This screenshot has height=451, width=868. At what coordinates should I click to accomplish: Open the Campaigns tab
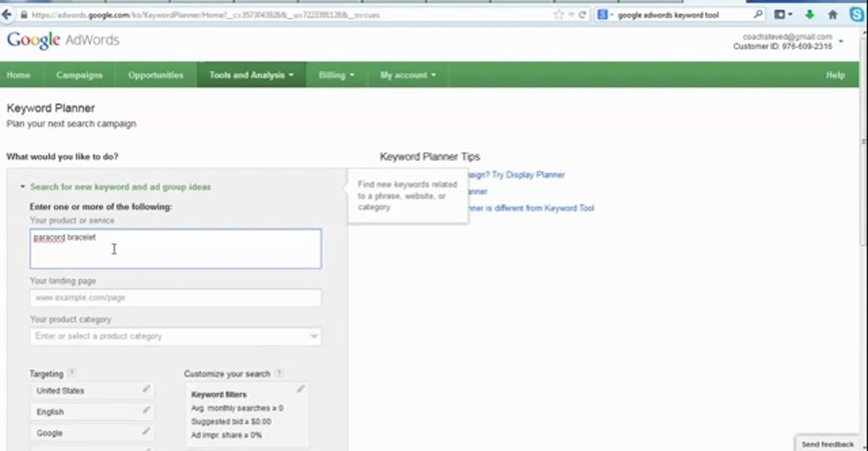pos(79,75)
